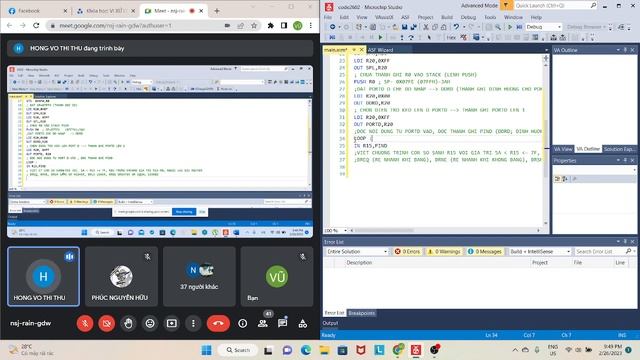Image resolution: width=640 pixels, height=360 pixels.
Task: Close the Meet browser tab
Action: click(x=201, y=11)
